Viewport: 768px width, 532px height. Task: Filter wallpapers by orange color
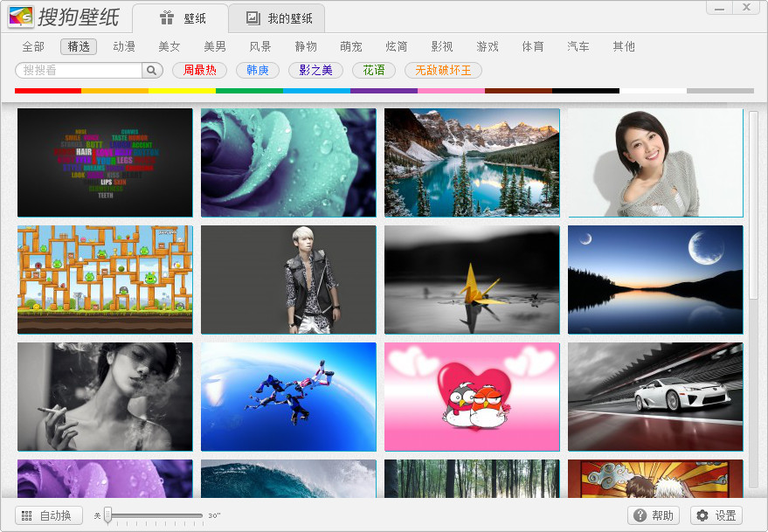pos(115,91)
